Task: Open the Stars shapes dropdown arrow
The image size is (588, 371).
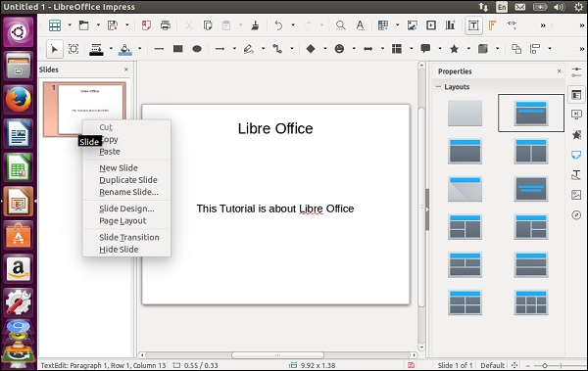Action: pos(468,48)
